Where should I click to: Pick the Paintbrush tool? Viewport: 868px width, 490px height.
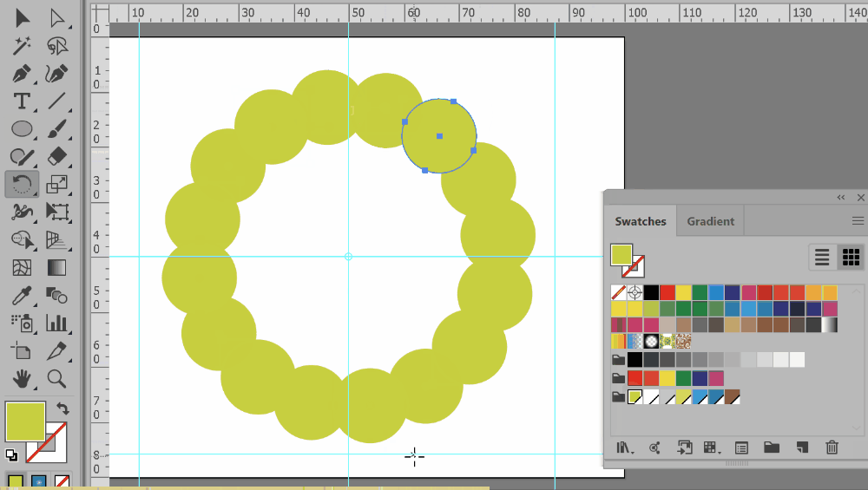pos(56,129)
